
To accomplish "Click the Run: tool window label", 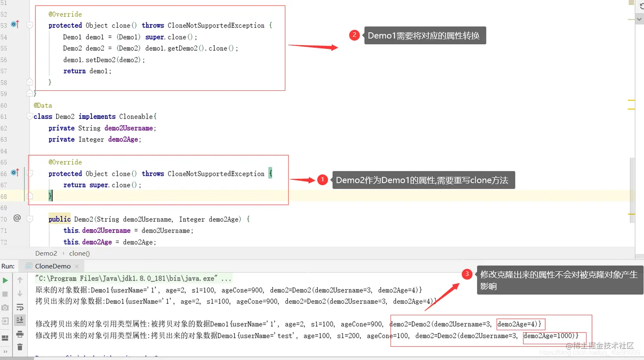I will click(8, 266).
